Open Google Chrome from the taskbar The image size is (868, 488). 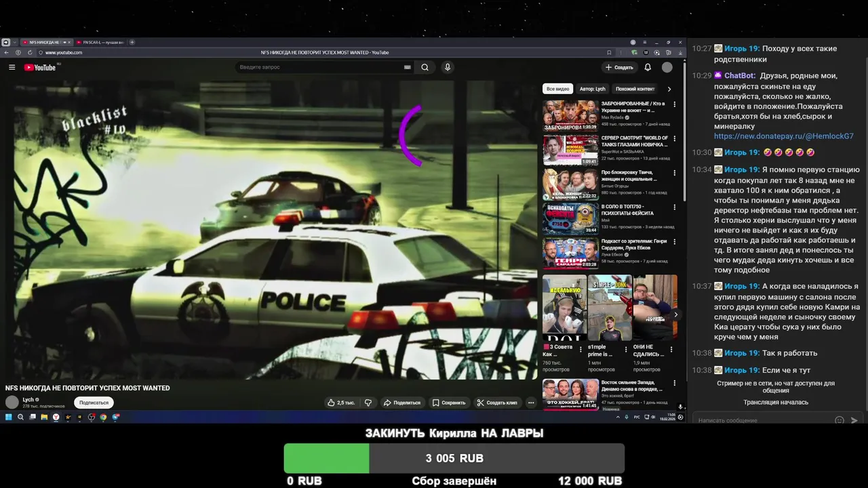pos(103,417)
